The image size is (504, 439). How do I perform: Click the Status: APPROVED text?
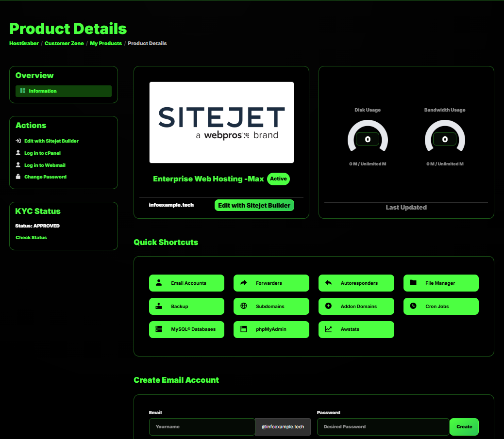point(37,226)
